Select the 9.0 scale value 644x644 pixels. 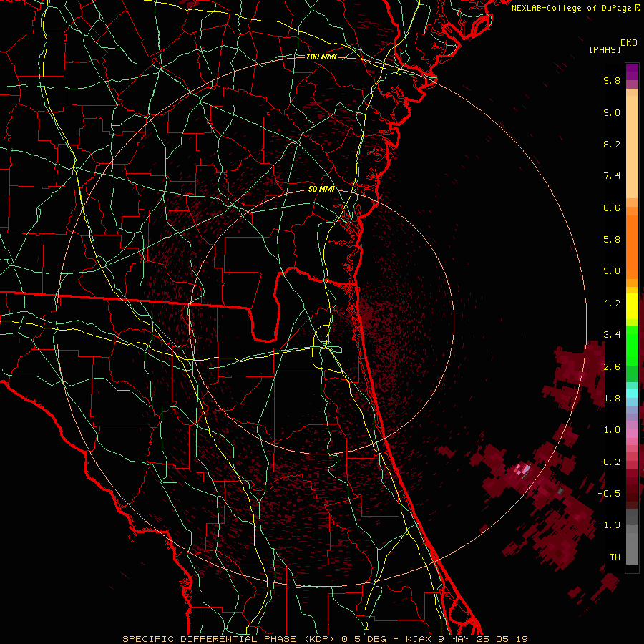[612, 112]
